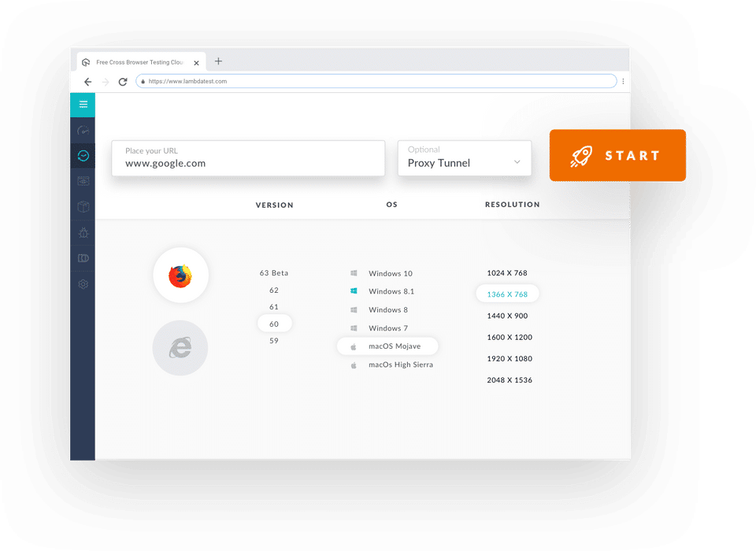
Task: Expand the Proxy Tunnel dropdown
Action: point(465,158)
